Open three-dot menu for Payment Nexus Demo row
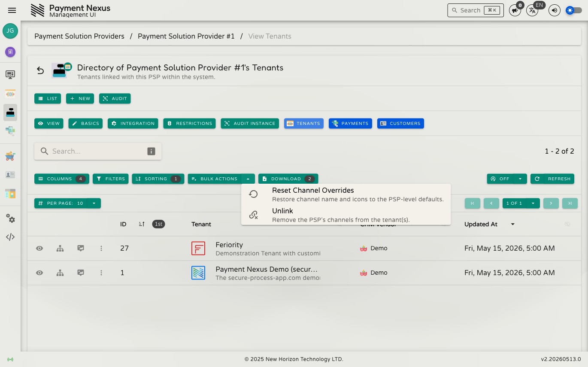 pyautogui.click(x=101, y=273)
